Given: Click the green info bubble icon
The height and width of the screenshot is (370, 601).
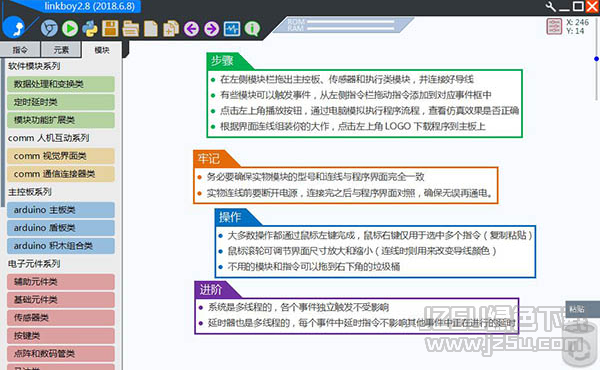Looking at the screenshot, I should pyautogui.click(x=252, y=29).
